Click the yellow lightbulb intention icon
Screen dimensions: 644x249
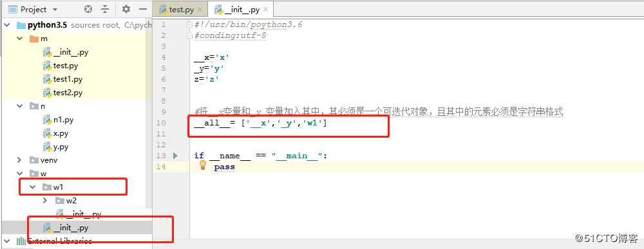point(202,165)
